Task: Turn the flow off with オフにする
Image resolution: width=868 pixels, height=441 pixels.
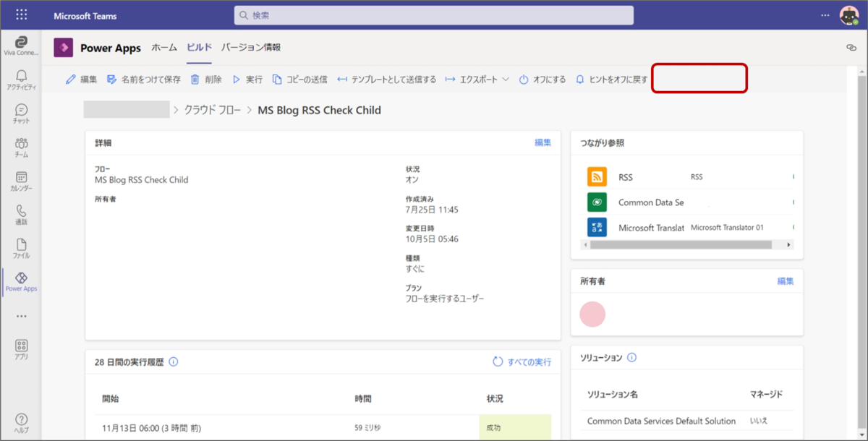Action: tap(542, 80)
